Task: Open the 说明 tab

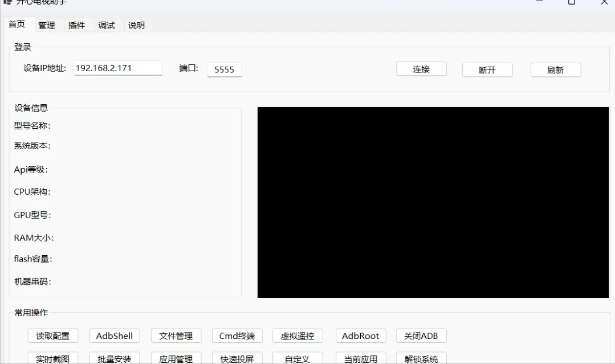Action: pyautogui.click(x=136, y=26)
